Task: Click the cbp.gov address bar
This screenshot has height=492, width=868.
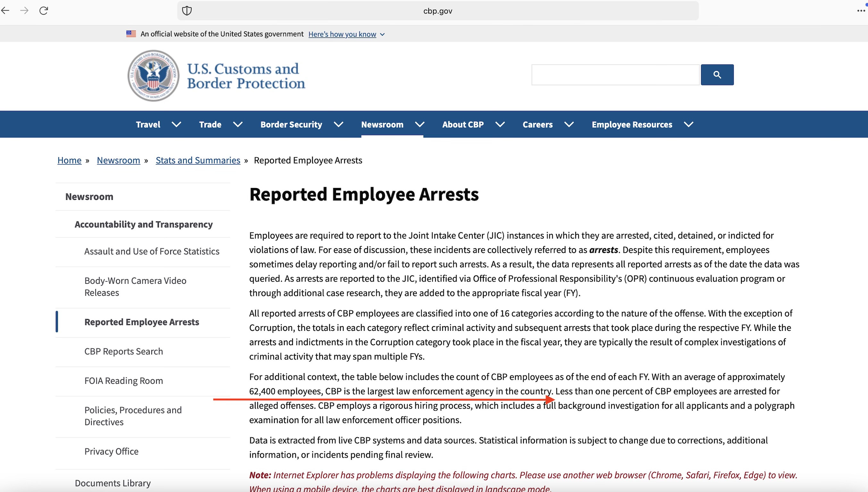Action: coord(438,11)
